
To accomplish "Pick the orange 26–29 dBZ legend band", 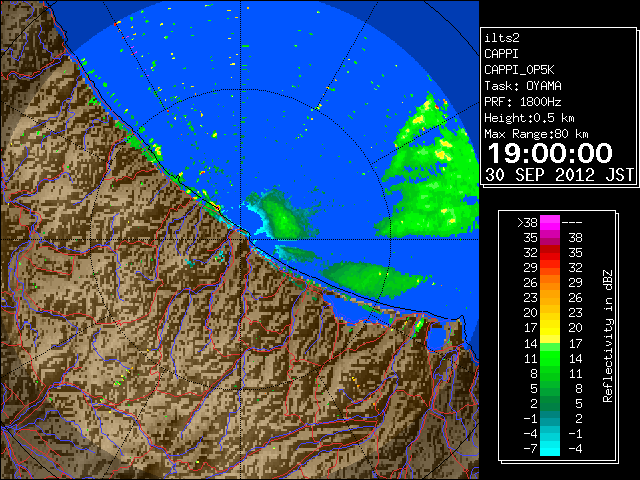I will click(550, 283).
